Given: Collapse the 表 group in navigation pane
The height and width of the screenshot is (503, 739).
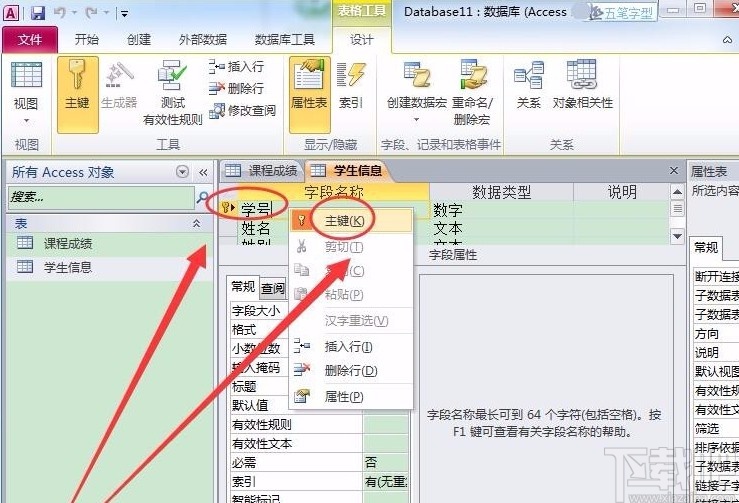Looking at the screenshot, I should [x=197, y=223].
